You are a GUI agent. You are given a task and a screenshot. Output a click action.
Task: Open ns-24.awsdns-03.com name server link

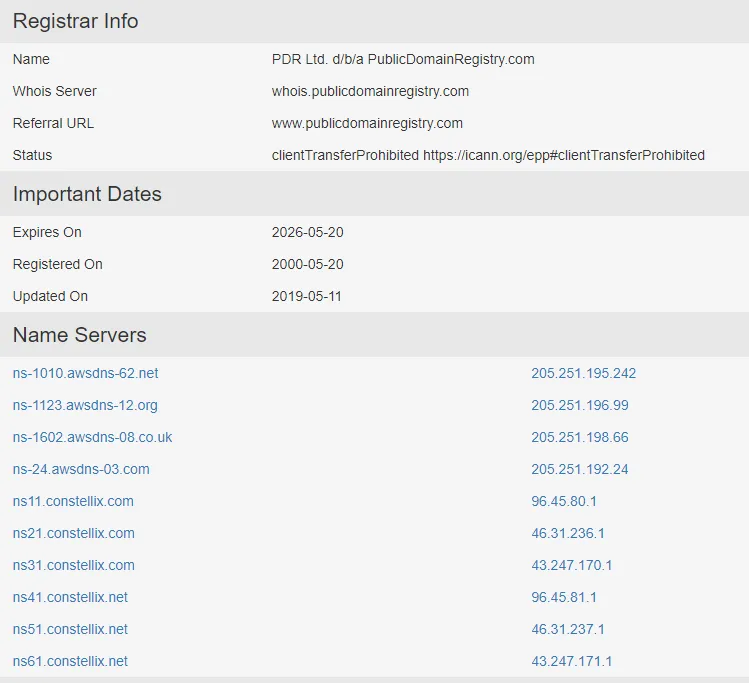(81, 470)
